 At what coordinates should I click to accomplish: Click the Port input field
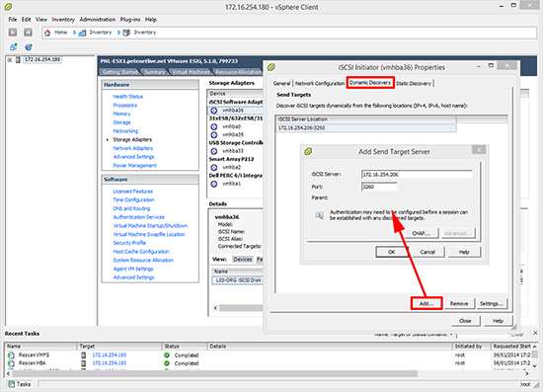(379, 187)
